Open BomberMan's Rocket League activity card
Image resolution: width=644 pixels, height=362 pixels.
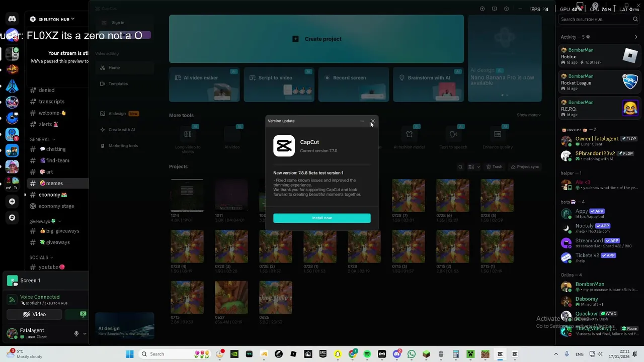coord(599,82)
